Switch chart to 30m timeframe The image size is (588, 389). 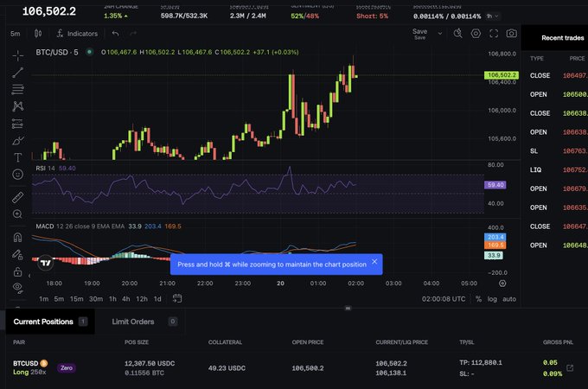point(96,299)
